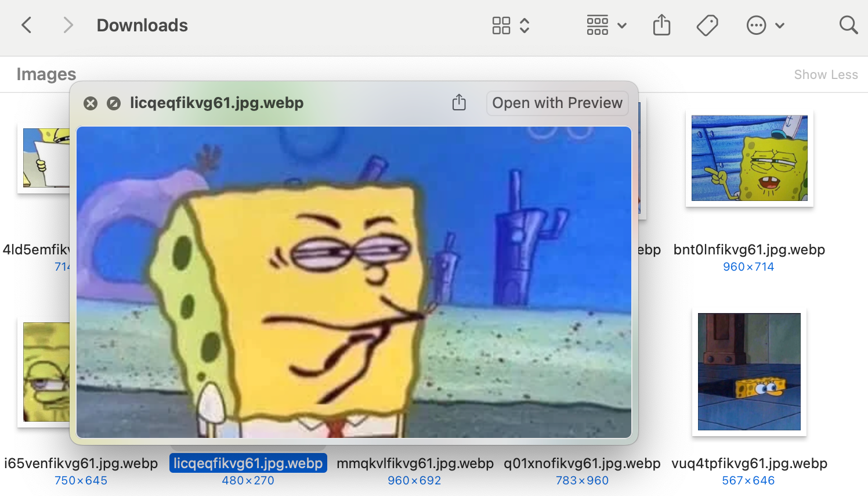Go forward with the forward arrow
Screen dimensions: 868x496
coord(68,25)
